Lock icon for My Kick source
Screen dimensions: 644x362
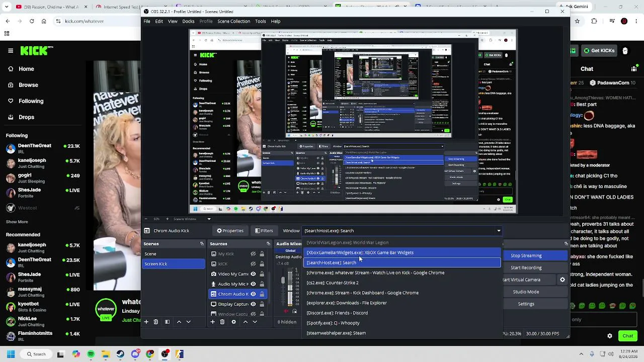pos(262,254)
